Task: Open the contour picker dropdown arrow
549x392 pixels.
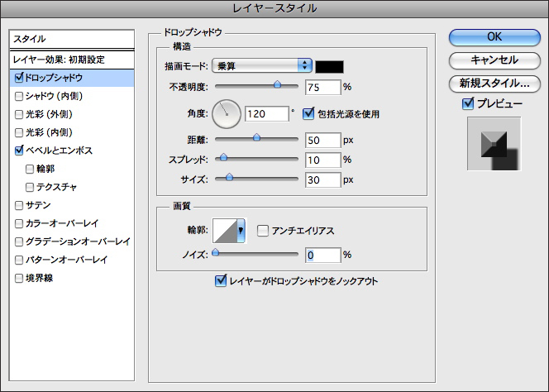Action: click(241, 232)
